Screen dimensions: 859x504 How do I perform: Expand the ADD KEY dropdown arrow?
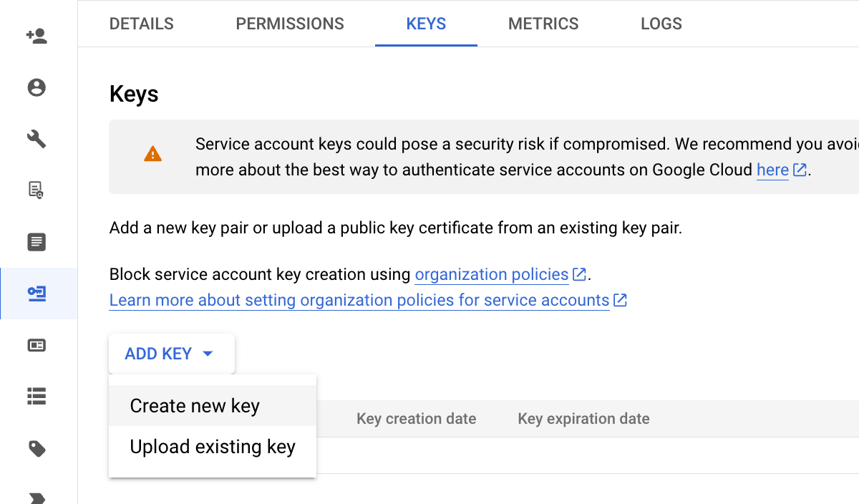pyautogui.click(x=208, y=353)
